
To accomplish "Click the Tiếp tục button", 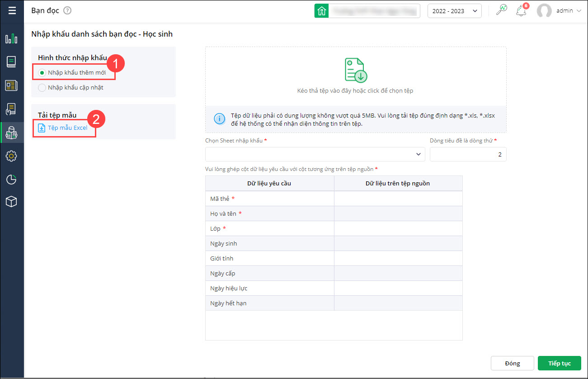I will (x=560, y=363).
